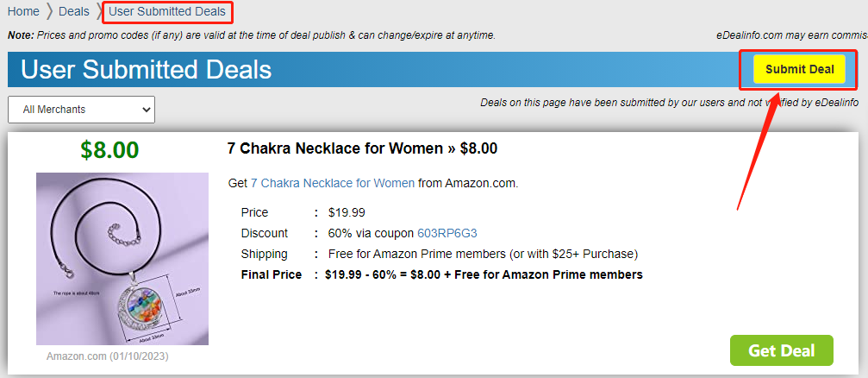Viewport: 868px width, 378px height.
Task: Click the eDealinfo.com may earn commission notice
Action: (x=790, y=35)
